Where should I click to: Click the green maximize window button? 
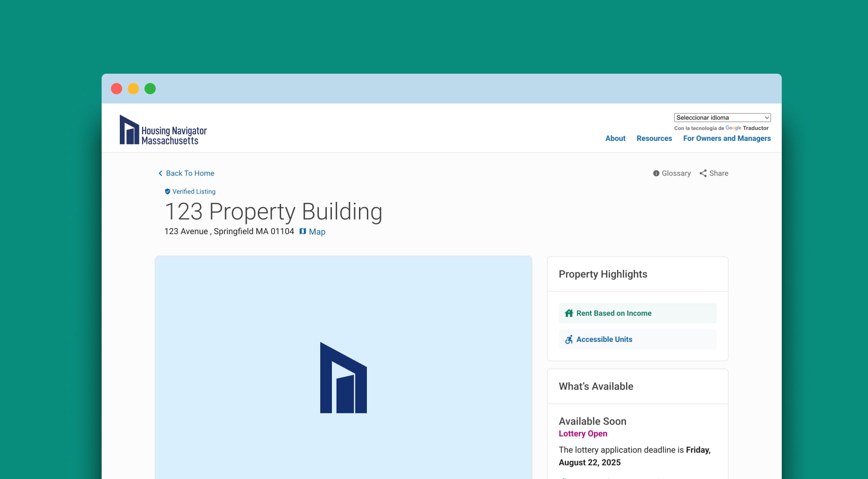tap(150, 89)
